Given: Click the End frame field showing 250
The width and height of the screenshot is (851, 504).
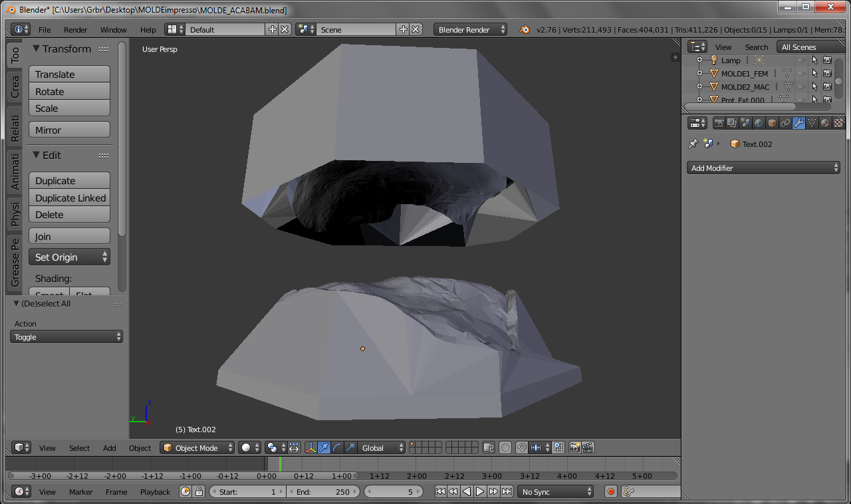Looking at the screenshot, I should (x=324, y=491).
